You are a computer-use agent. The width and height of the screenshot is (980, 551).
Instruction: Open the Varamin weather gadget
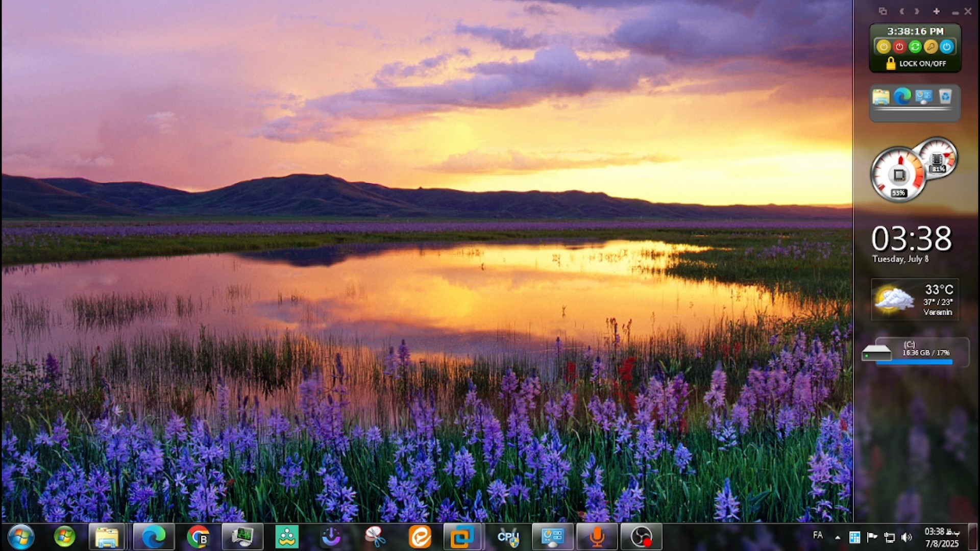pyautogui.click(x=915, y=300)
